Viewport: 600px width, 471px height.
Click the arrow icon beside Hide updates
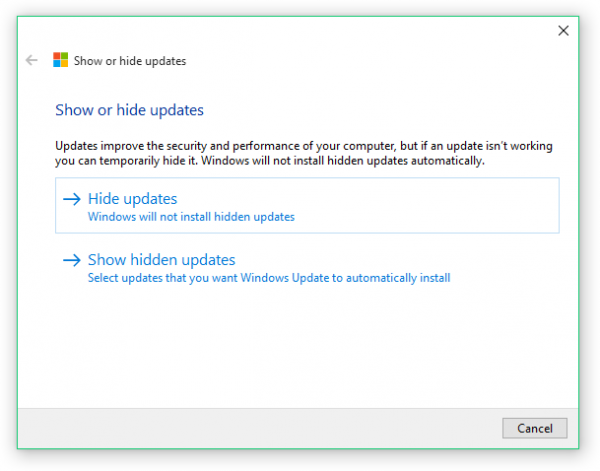71,199
